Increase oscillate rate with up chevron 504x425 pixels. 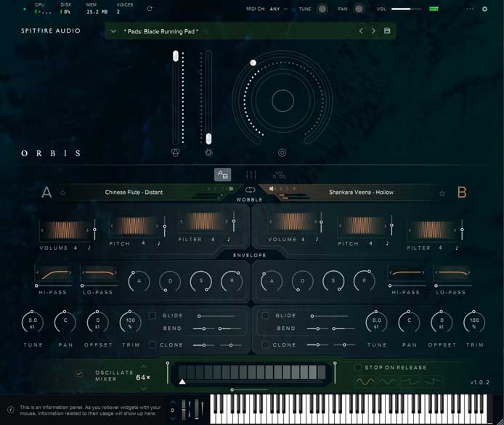[x=143, y=367]
